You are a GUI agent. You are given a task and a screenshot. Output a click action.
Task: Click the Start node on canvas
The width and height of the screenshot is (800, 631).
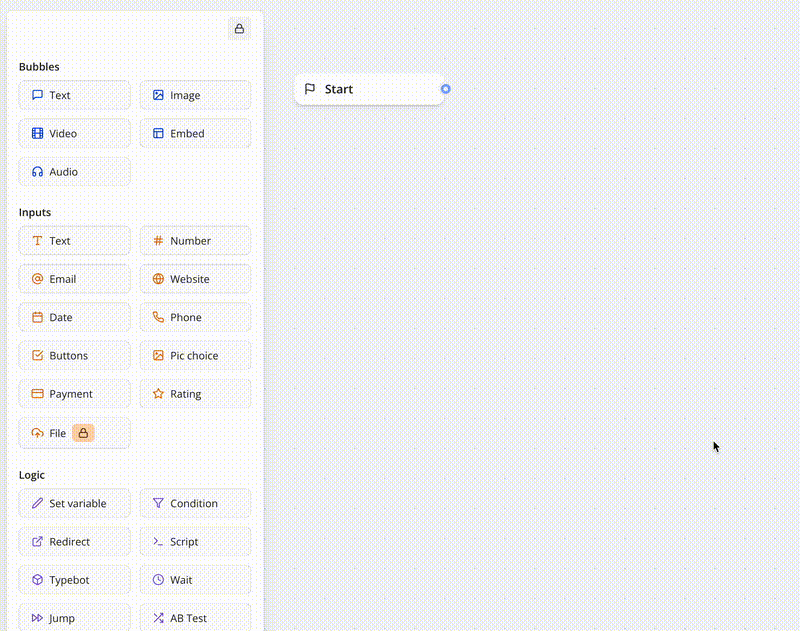pyautogui.click(x=367, y=89)
